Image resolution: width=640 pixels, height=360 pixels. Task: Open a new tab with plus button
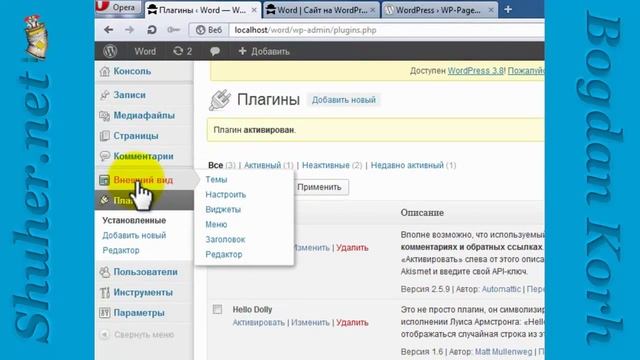click(x=508, y=9)
